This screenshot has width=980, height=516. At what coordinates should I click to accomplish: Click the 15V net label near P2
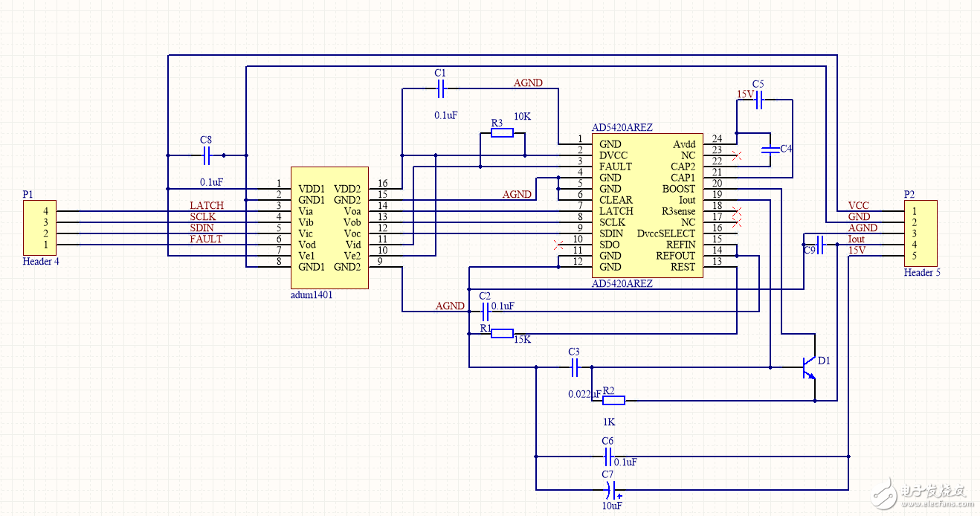click(x=857, y=251)
